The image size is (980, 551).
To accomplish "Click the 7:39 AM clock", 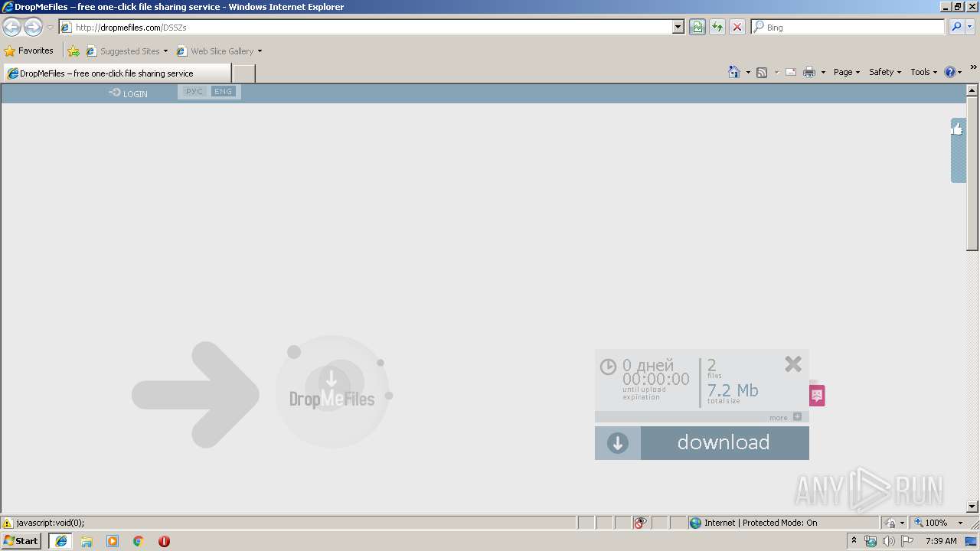I will [x=941, y=541].
